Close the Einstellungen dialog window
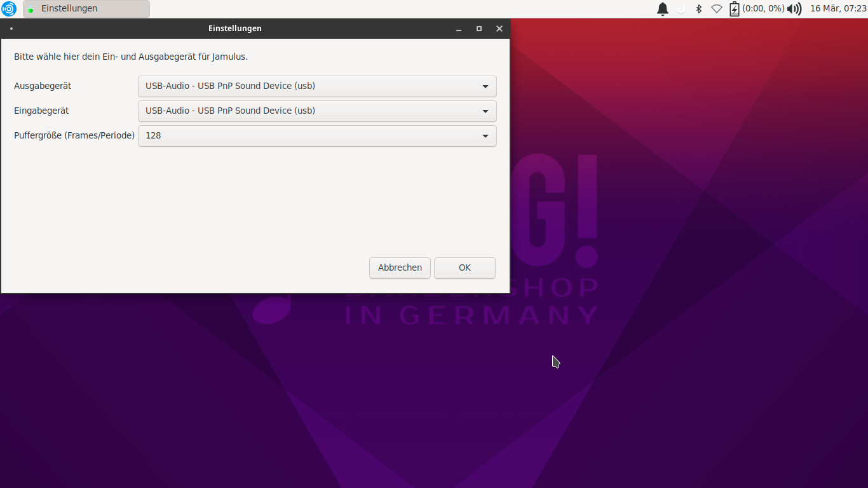This screenshot has width=868, height=488. click(x=499, y=29)
